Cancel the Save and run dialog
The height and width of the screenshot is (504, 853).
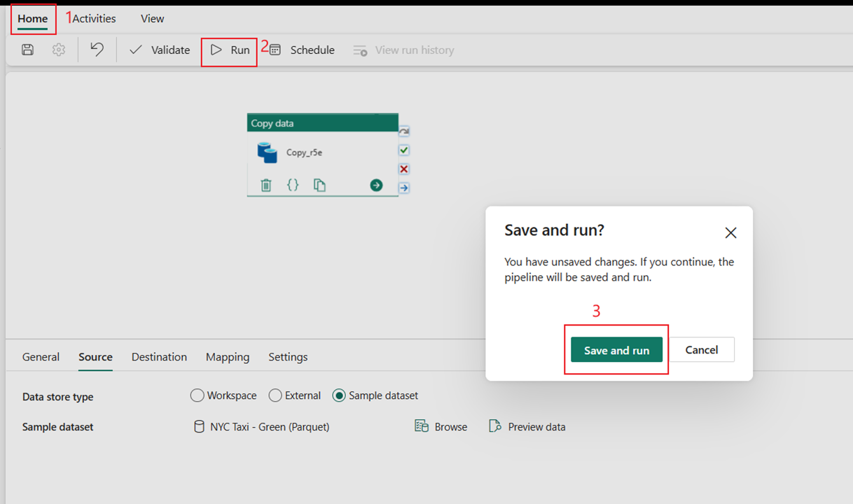[x=702, y=350]
